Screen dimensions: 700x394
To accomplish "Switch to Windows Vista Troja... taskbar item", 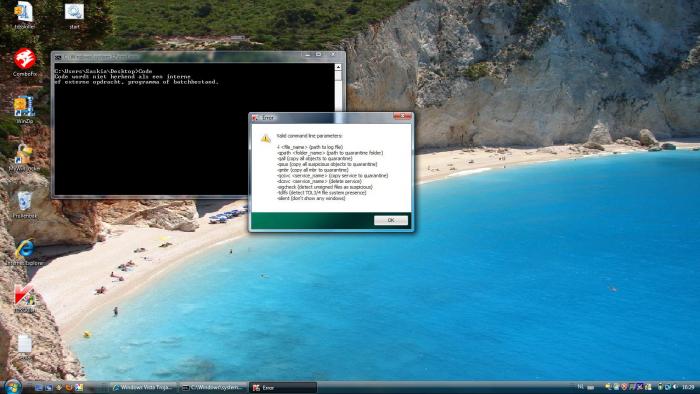I will click(144, 388).
